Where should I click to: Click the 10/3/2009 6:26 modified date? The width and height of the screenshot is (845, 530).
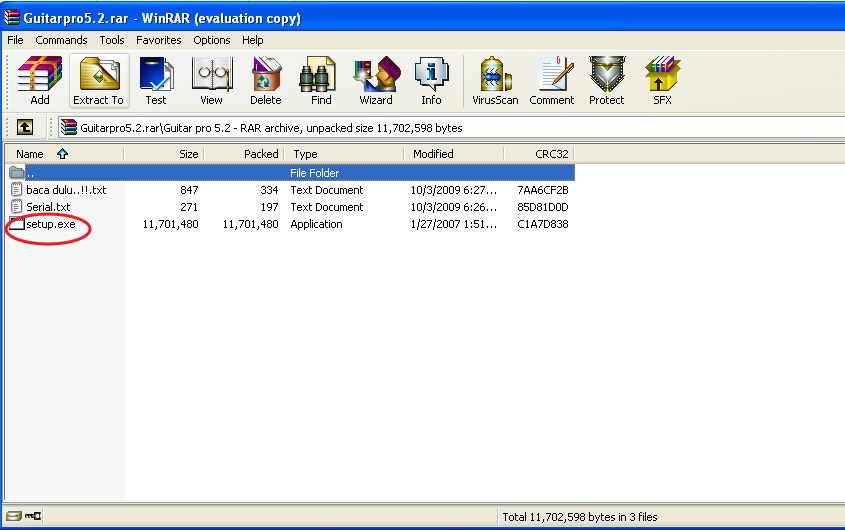click(x=454, y=207)
